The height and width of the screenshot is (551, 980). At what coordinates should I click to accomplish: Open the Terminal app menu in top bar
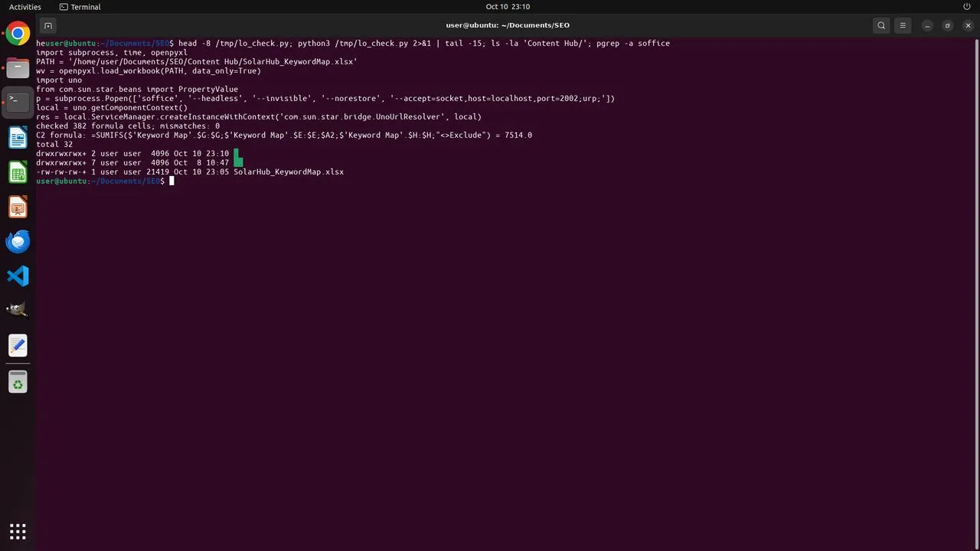80,7
